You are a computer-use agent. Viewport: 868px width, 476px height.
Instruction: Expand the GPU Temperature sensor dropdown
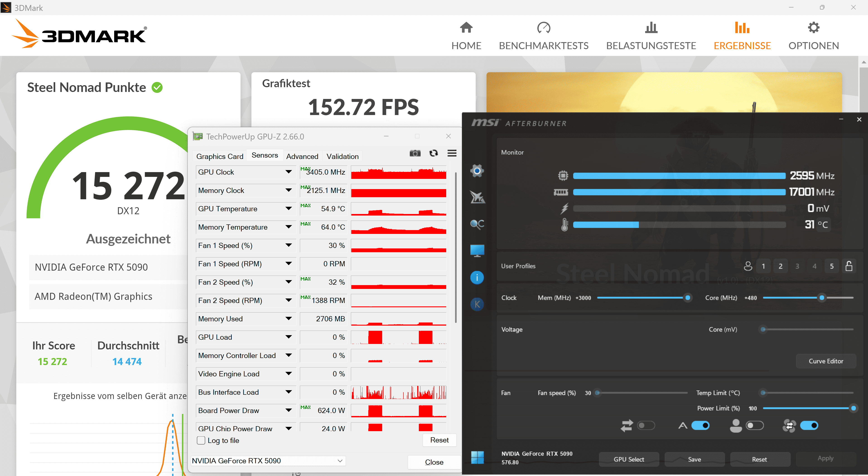point(288,209)
